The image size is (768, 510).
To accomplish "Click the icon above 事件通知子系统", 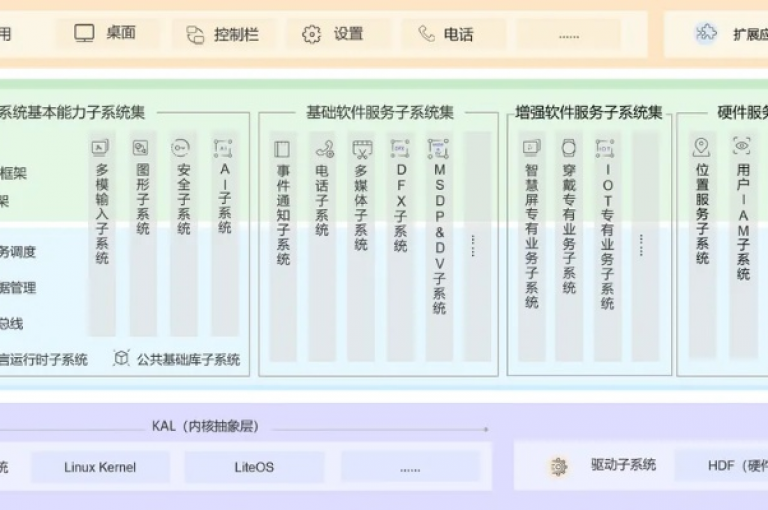I will pos(282,149).
